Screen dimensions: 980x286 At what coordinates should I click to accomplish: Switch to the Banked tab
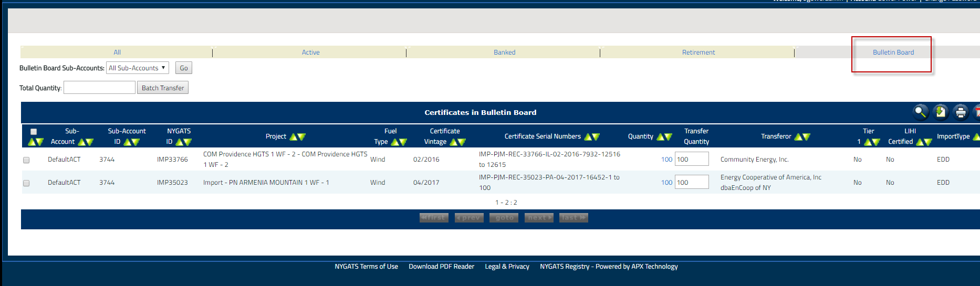[x=504, y=52]
